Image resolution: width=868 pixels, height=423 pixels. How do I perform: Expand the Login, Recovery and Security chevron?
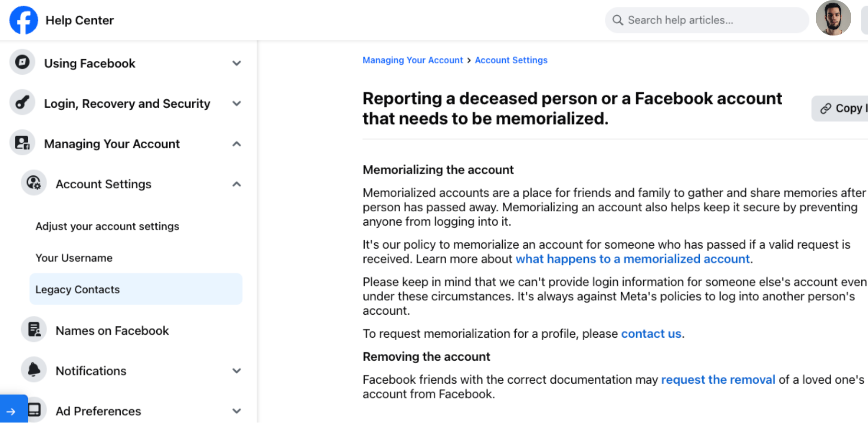236,103
